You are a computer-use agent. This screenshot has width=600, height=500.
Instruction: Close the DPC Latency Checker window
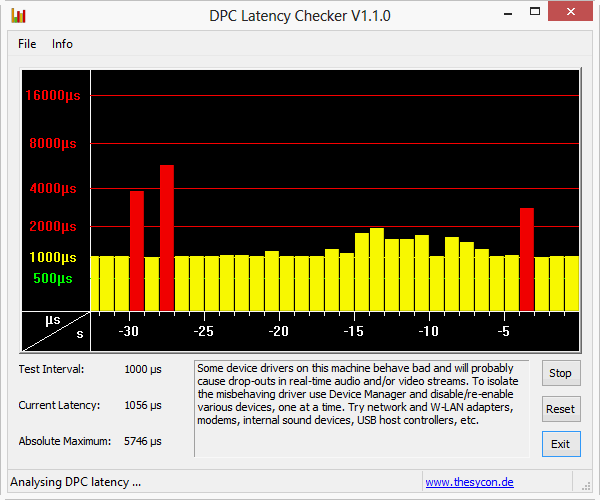pos(571,12)
